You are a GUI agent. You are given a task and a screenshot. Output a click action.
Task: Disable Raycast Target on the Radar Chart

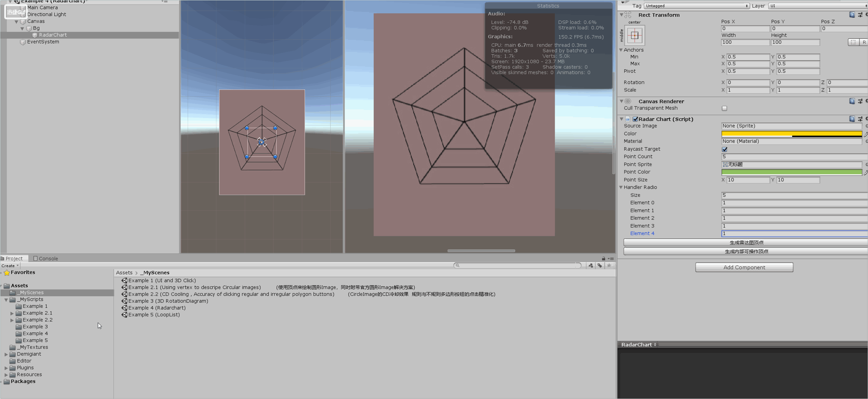tap(724, 149)
